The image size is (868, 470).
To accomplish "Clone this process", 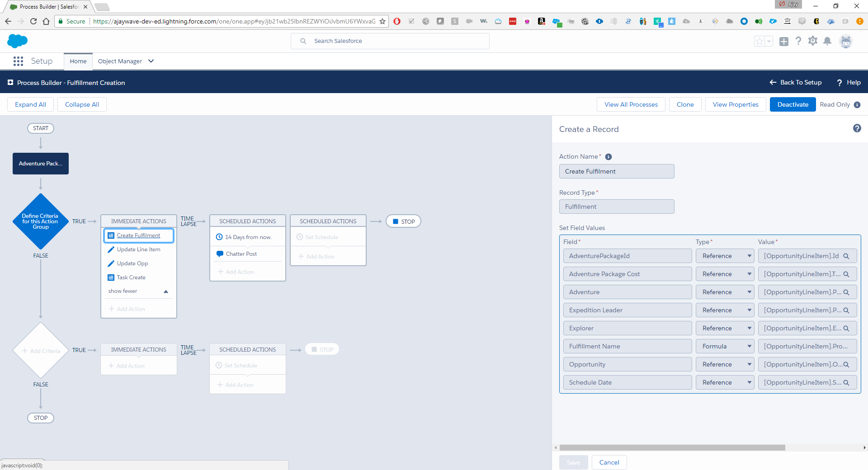I will pyautogui.click(x=685, y=104).
